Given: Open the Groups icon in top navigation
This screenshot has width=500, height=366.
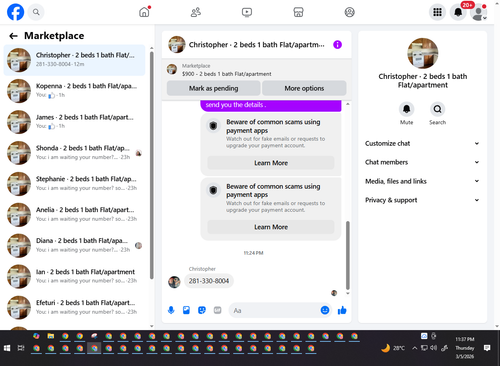Looking at the screenshot, I should coord(349,12).
